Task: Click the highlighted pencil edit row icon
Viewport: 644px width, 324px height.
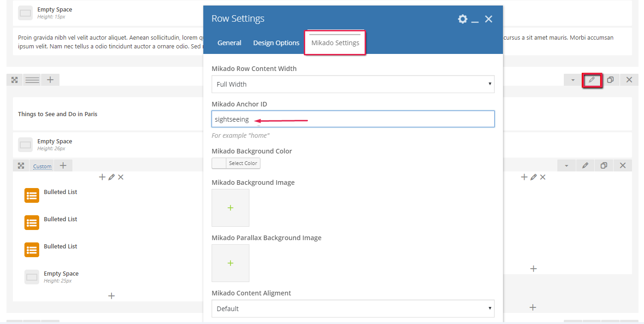Action: coord(592,80)
